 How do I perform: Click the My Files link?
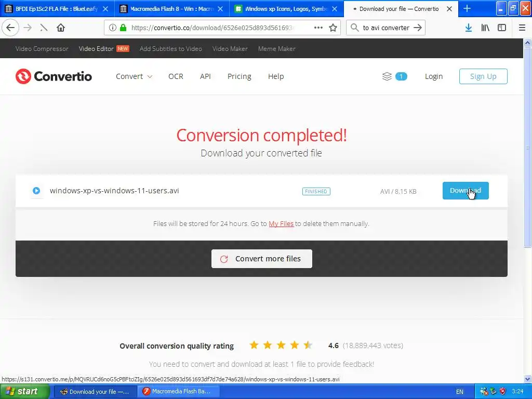pos(281,223)
